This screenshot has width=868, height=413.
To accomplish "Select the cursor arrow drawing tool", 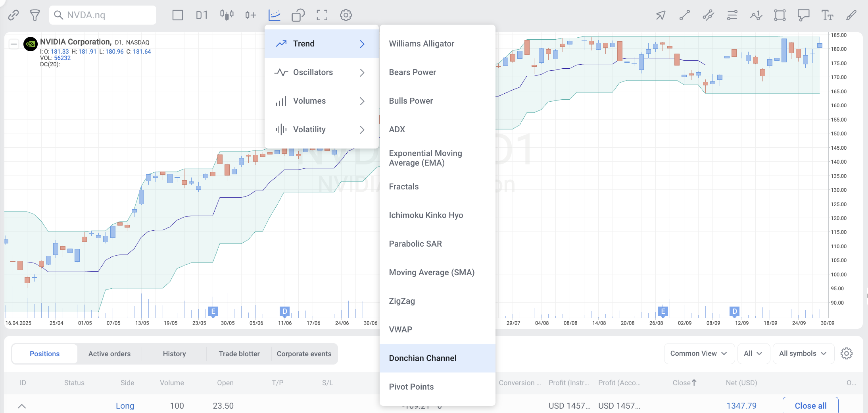I will 661,15.
